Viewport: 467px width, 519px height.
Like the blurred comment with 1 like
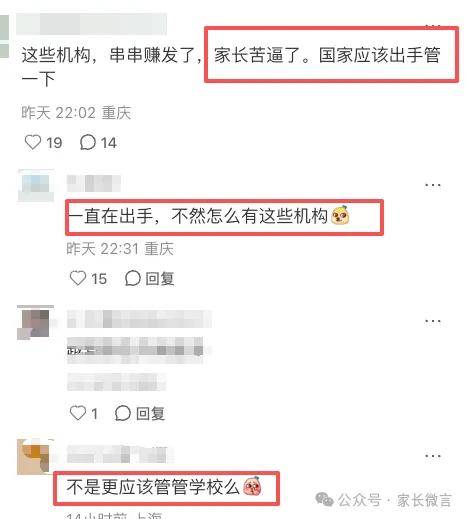click(x=78, y=413)
